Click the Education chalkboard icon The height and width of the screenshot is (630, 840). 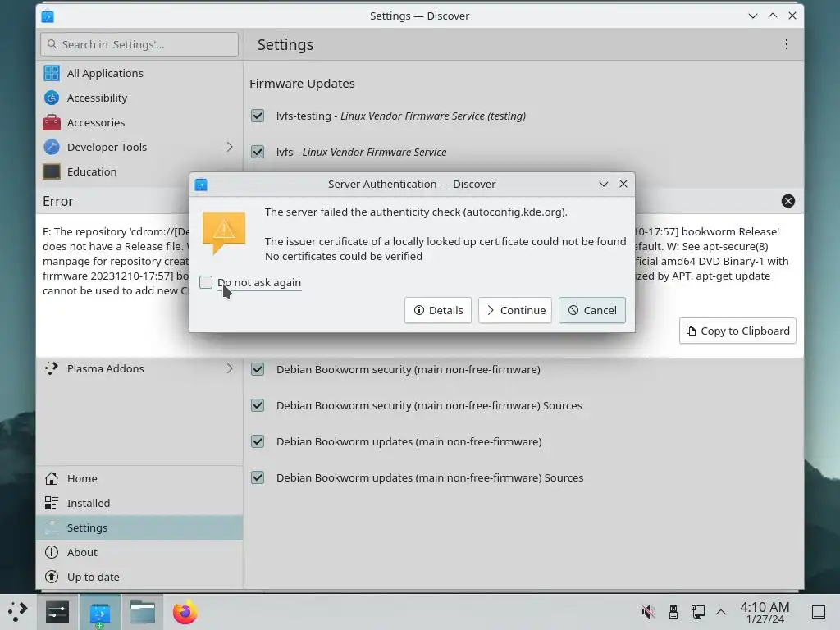coord(52,171)
